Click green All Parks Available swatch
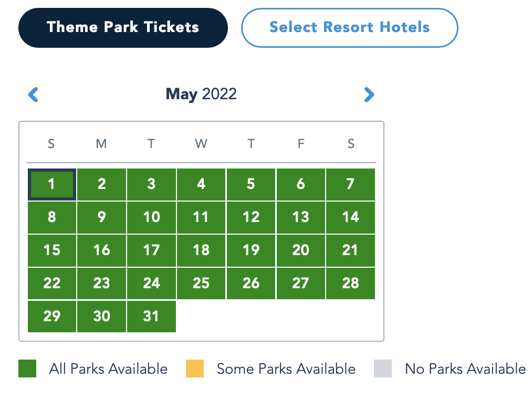 (x=27, y=369)
